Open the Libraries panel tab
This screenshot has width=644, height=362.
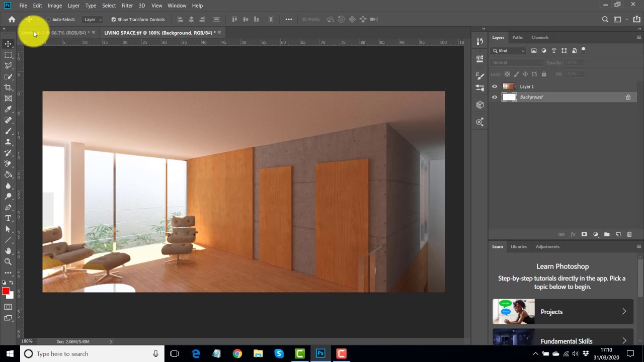(519, 246)
